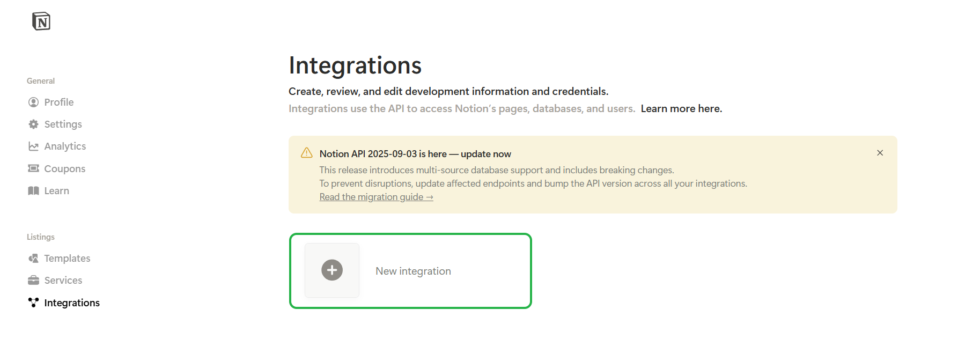Click the banner's Notion API 2025-09-03 heading
Image resolution: width=980 pixels, height=346 pixels.
[415, 154]
